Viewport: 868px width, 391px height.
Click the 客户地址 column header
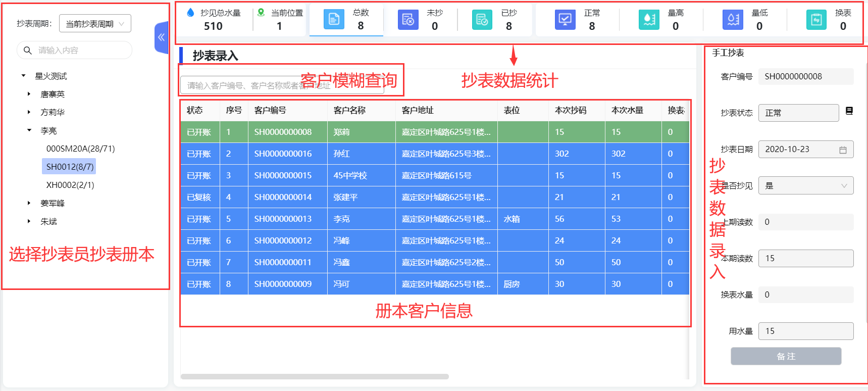(447, 110)
